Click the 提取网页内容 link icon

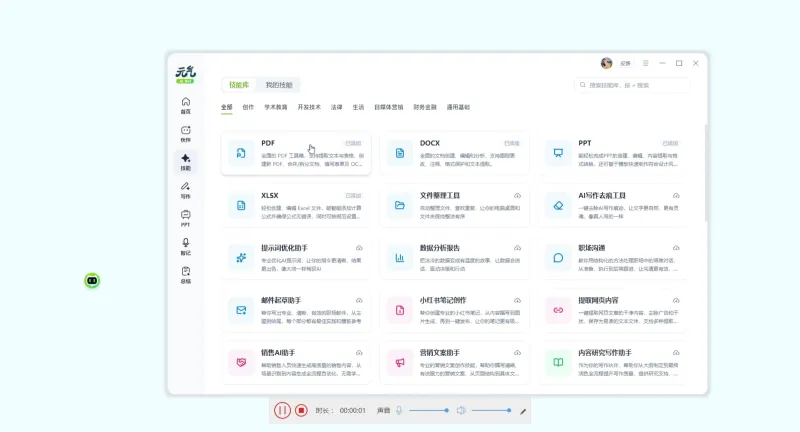558,310
